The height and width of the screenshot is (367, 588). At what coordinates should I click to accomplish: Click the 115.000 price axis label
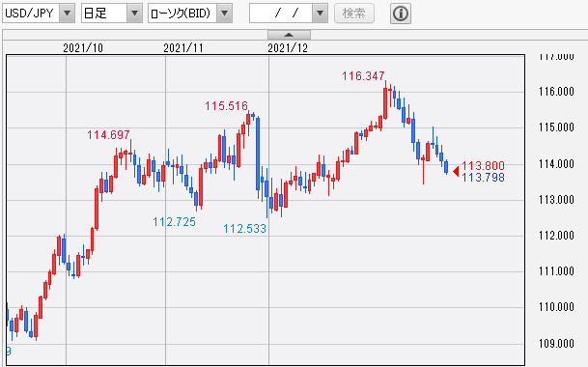coord(556,127)
